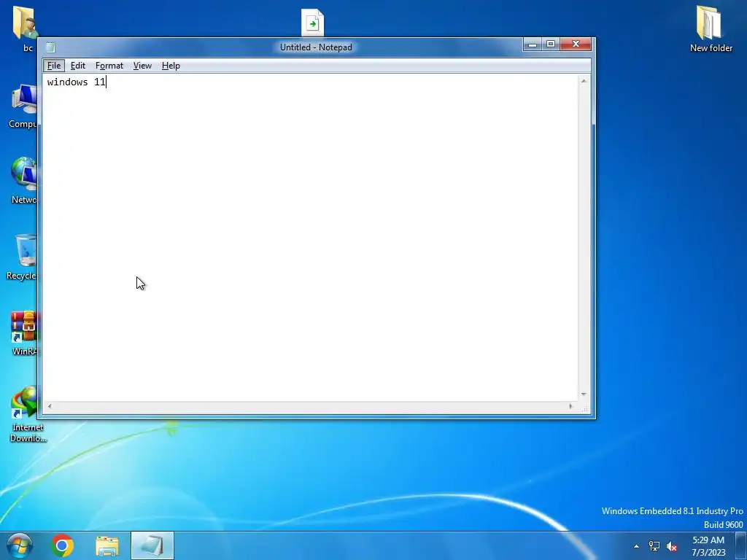Image resolution: width=747 pixels, height=560 pixels.
Task: Open the Edit menu in Notepad
Action: pyautogui.click(x=77, y=66)
